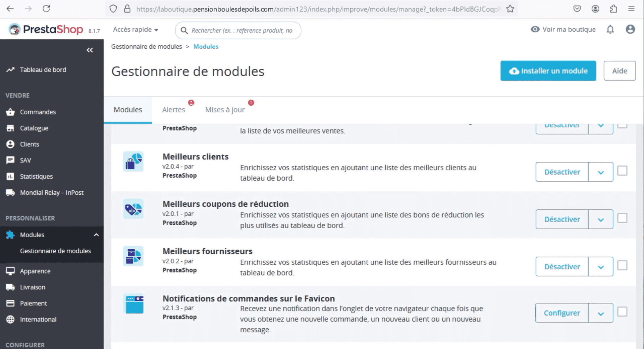Select checkbox for Meilleurs clients module
The image size is (644, 349).
pyautogui.click(x=622, y=171)
